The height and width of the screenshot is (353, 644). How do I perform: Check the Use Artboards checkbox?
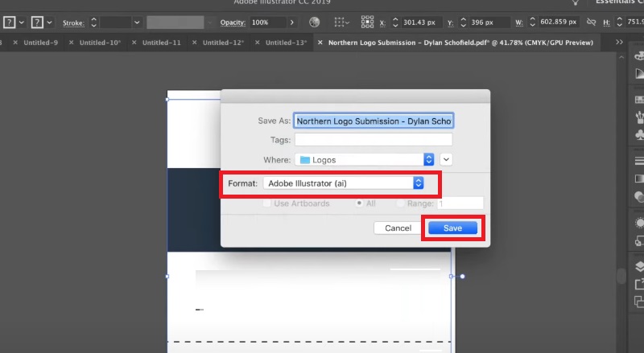[x=267, y=203]
